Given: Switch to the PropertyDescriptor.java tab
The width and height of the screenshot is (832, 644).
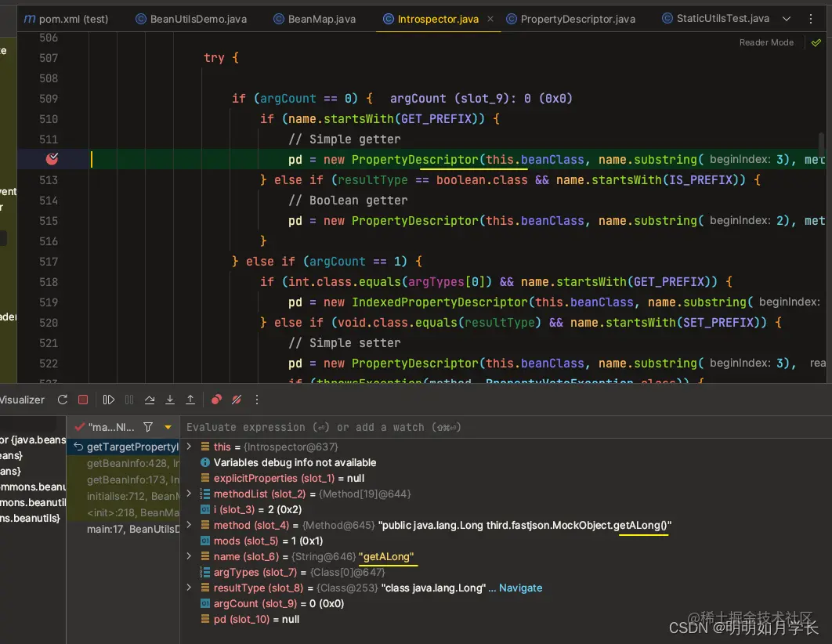Looking at the screenshot, I should [x=577, y=19].
